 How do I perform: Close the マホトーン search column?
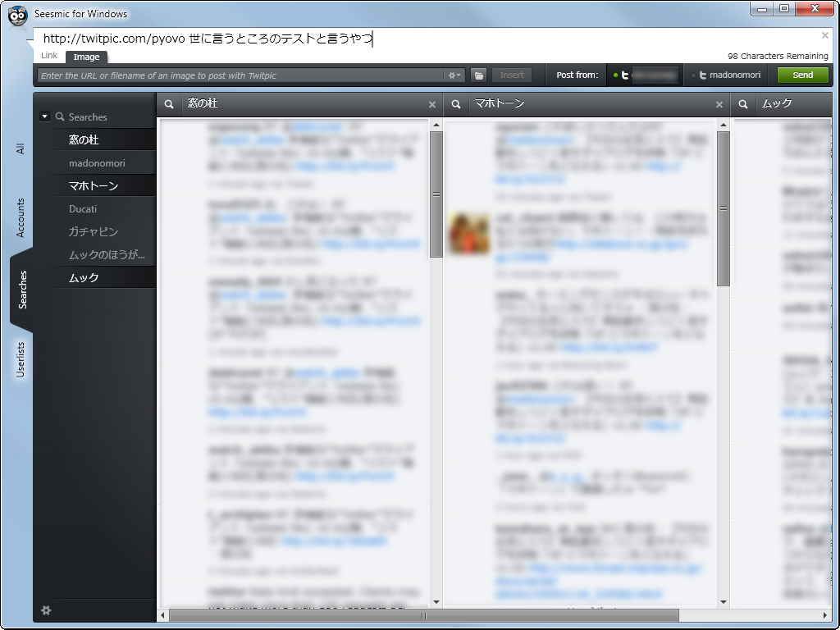pos(719,105)
